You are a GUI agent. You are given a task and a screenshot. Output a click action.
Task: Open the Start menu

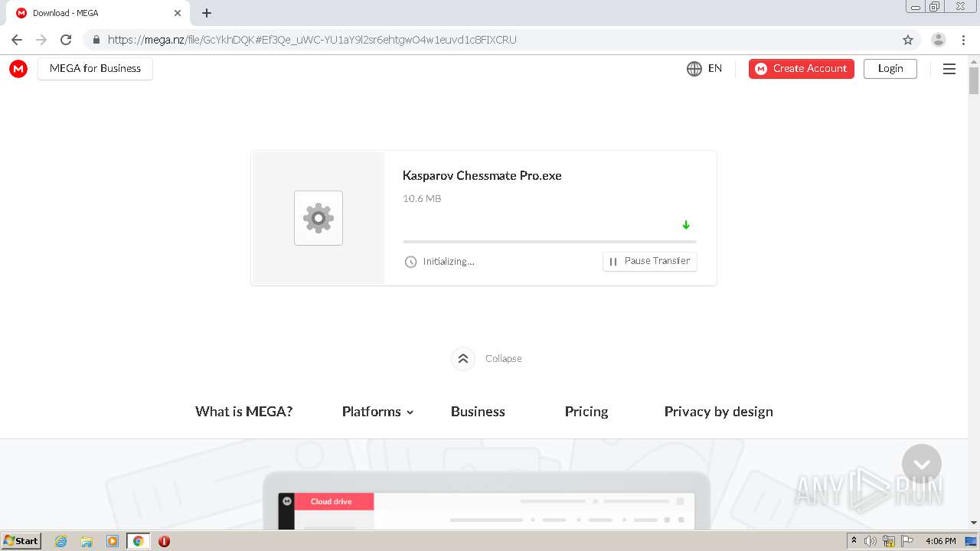click(21, 541)
